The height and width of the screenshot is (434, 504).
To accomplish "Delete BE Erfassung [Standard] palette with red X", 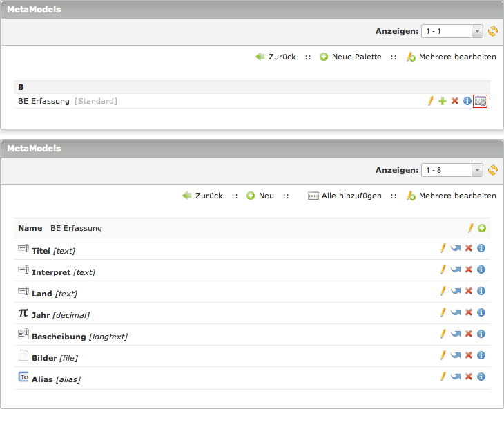I will coord(454,102).
